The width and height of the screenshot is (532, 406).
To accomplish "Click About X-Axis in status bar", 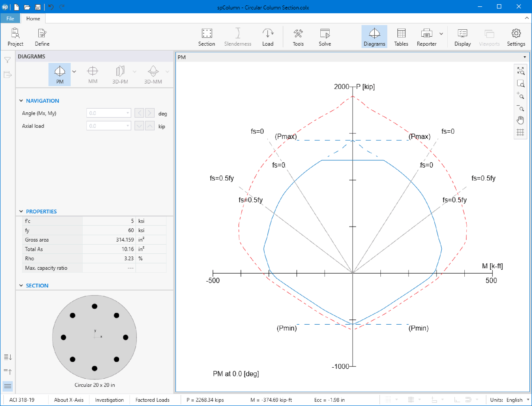I will 69,400.
